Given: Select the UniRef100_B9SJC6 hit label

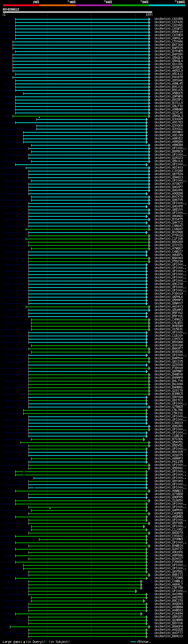Looking at the screenshot, I should pos(169,87).
